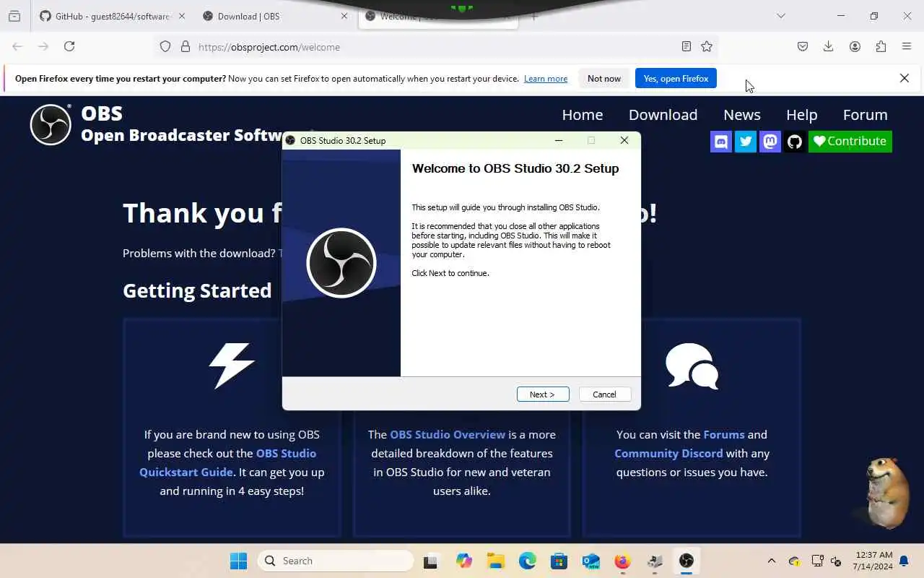Switch to the GitHub browser tab
Viewport: 924px width, 578px height.
coord(112,16)
